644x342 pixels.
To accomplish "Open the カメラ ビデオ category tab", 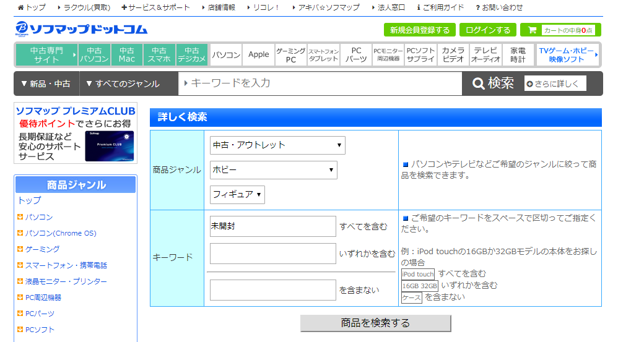I will point(453,54).
